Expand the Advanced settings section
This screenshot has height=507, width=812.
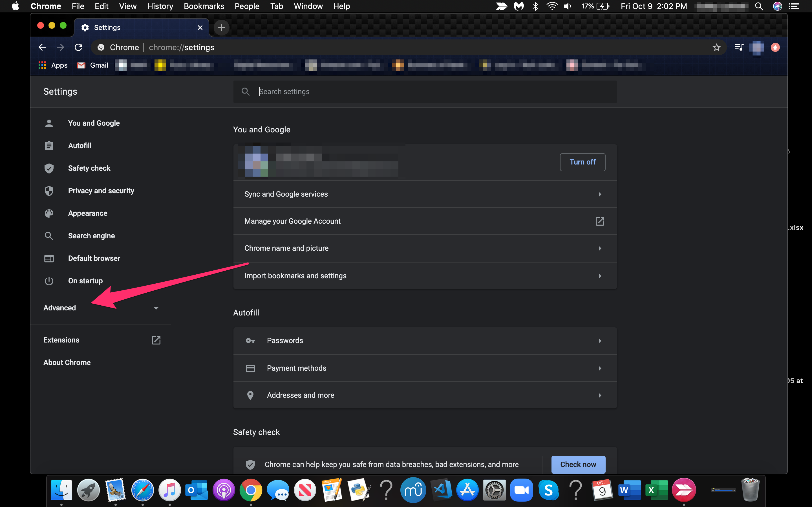[59, 308]
